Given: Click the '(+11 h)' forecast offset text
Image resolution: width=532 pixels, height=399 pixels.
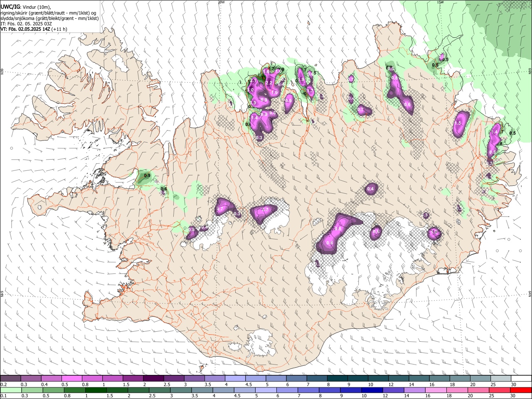Looking at the screenshot, I should (x=59, y=29).
